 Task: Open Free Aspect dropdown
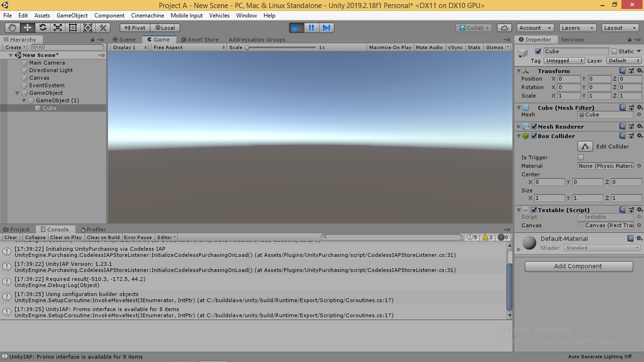click(189, 47)
